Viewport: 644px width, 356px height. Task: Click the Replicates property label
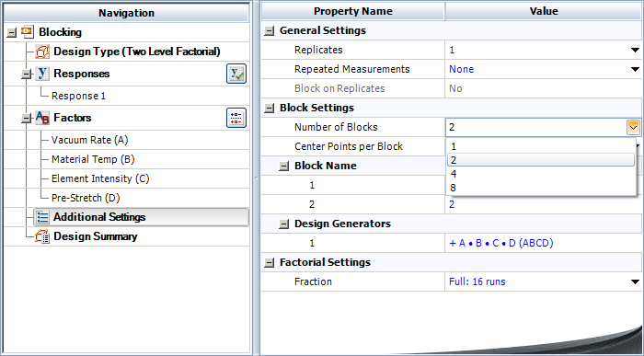pos(318,50)
